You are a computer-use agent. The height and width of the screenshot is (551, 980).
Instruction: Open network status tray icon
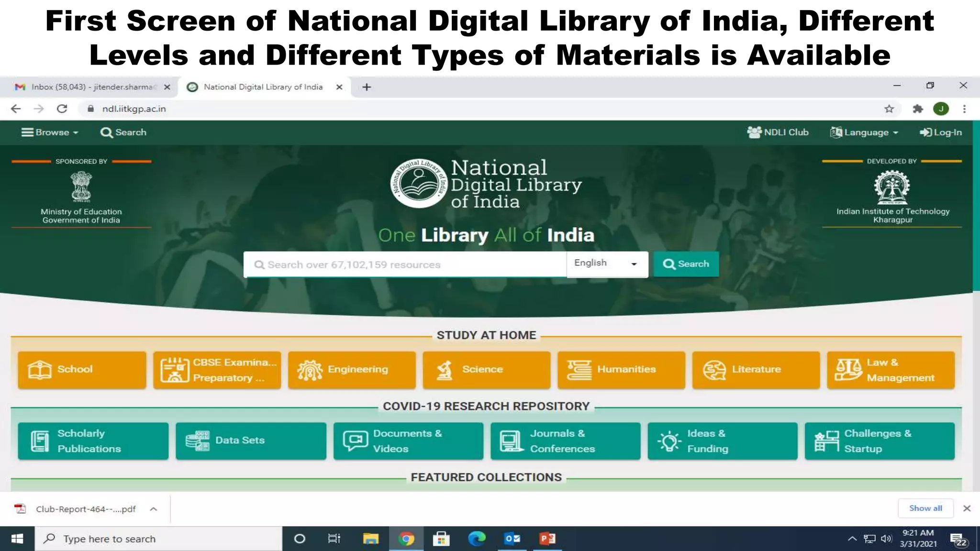(x=869, y=539)
